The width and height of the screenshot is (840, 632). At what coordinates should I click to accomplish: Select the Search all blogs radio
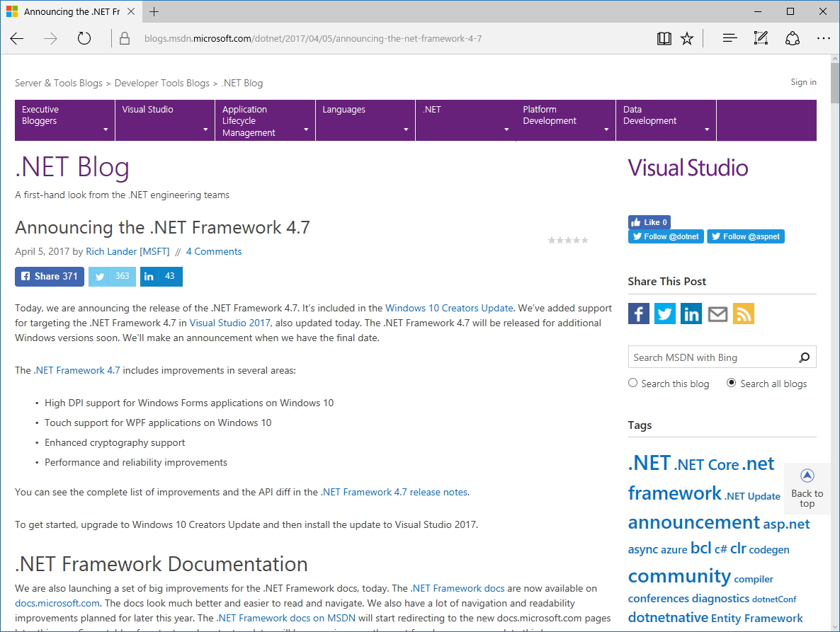[x=731, y=383]
